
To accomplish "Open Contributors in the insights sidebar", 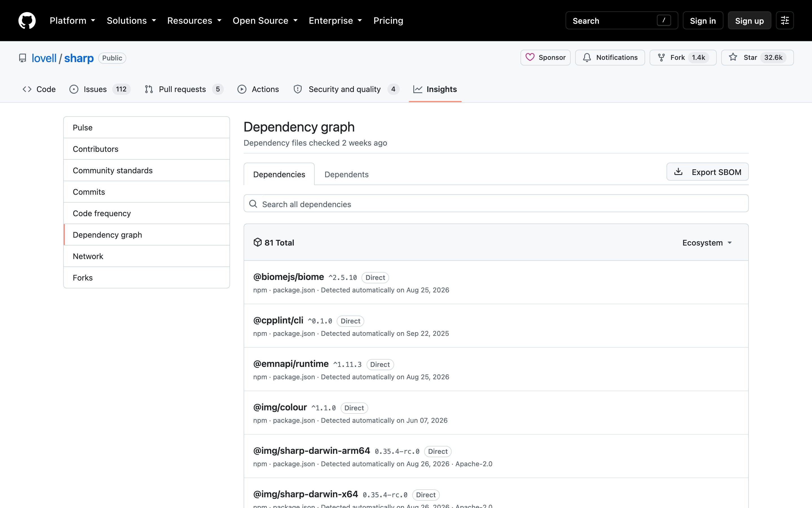I will point(147,149).
